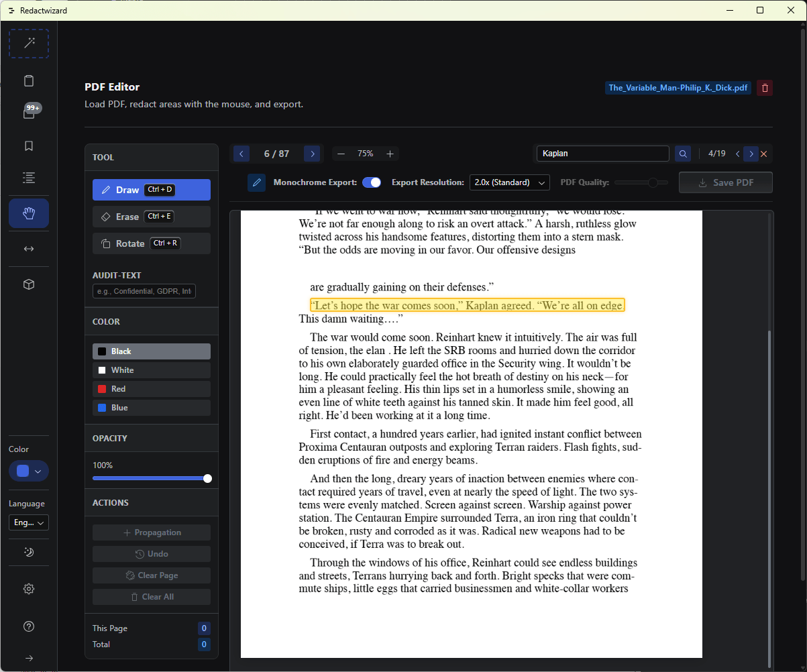Click the Propagation action button
The height and width of the screenshot is (672, 807).
click(152, 533)
